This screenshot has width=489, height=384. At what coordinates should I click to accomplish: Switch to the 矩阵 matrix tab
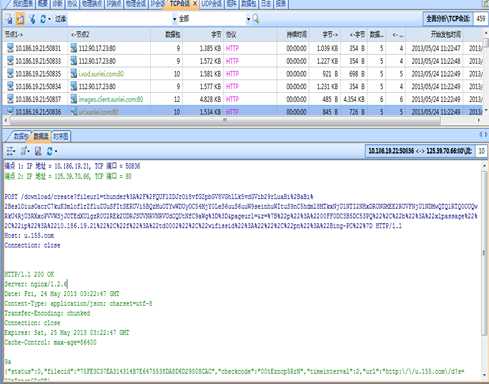coord(232,4)
